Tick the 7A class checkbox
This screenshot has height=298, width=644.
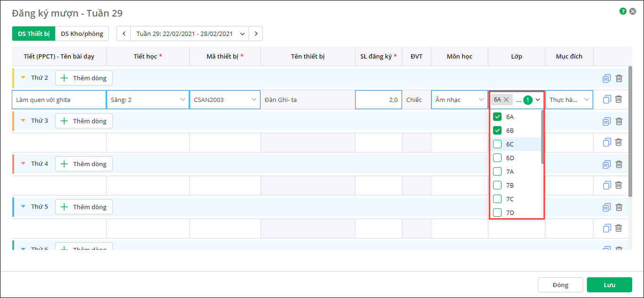click(497, 171)
